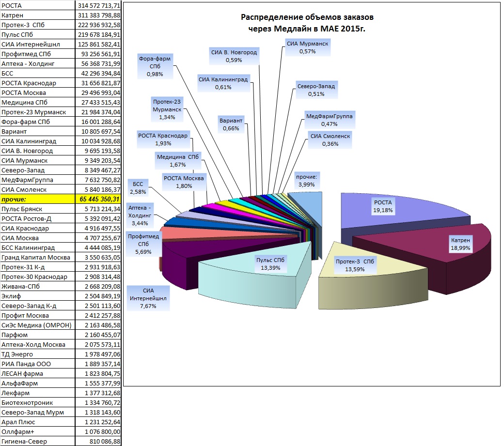Select the Арал Плюс table cell
Screen dimensions: 504x446
pyautogui.click(x=38, y=422)
